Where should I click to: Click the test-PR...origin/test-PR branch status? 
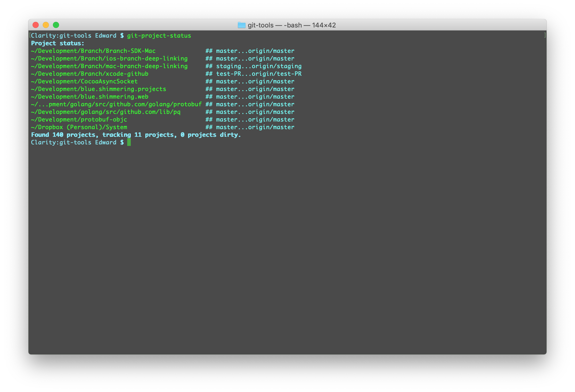click(258, 74)
